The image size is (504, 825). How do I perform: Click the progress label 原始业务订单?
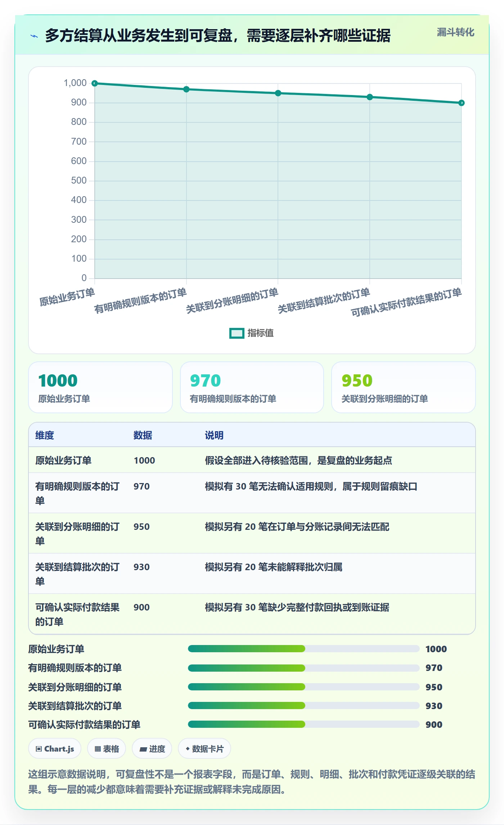pos(56,649)
